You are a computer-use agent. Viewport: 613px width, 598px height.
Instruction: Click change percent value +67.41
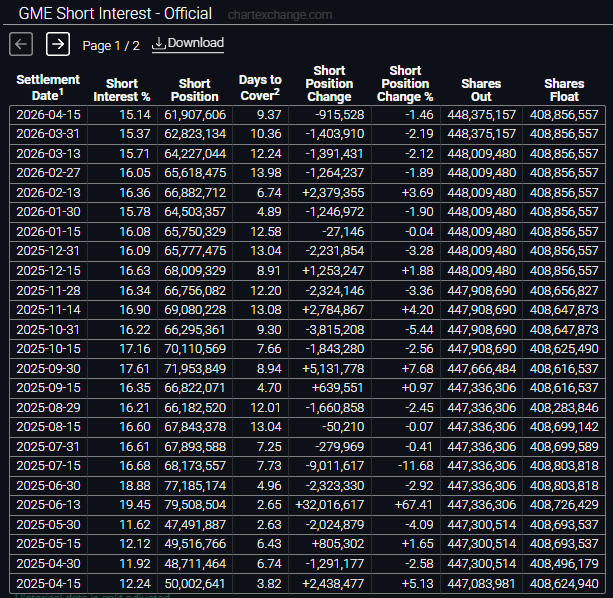pos(413,505)
